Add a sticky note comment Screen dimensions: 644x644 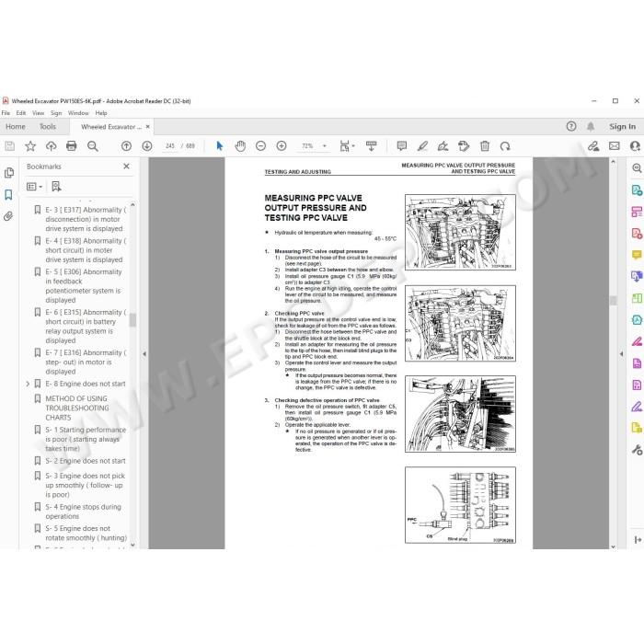402,145
